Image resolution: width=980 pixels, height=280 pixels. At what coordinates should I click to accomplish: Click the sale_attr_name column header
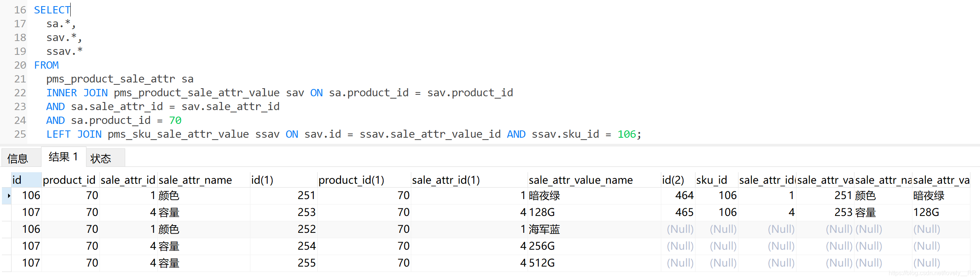click(195, 180)
